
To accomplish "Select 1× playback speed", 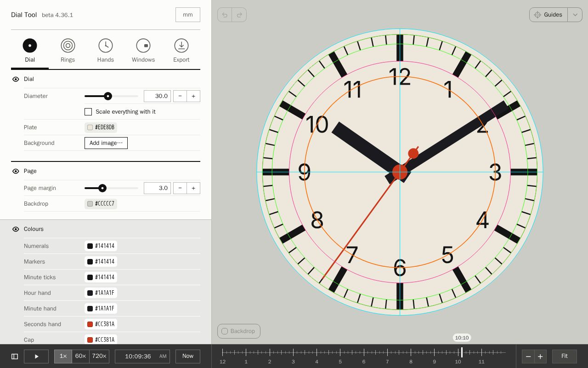I will coord(63,356).
